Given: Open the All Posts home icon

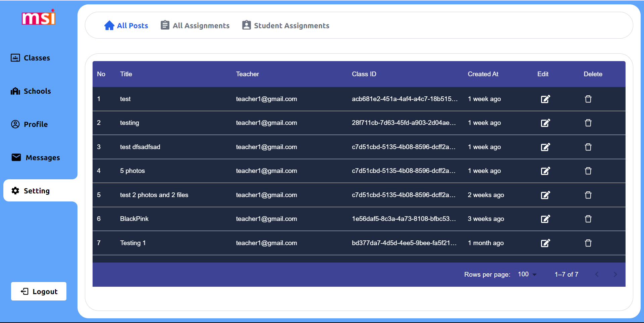Looking at the screenshot, I should pyautogui.click(x=109, y=26).
